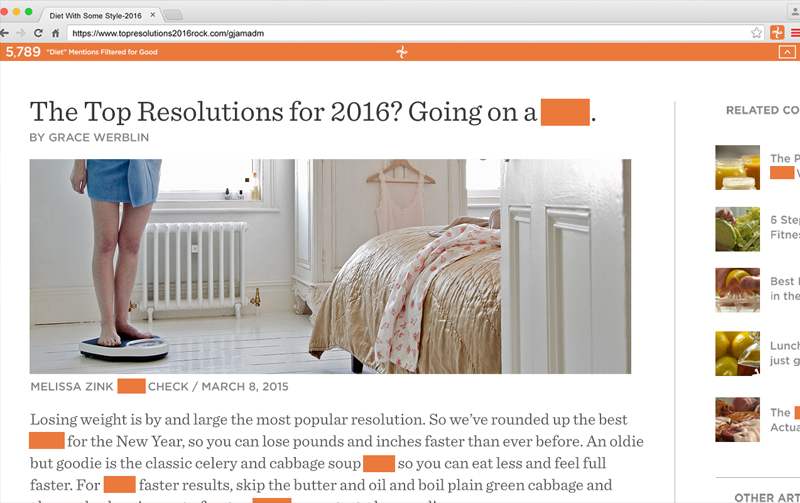Open the salad greens related thumbnail

(x=737, y=229)
